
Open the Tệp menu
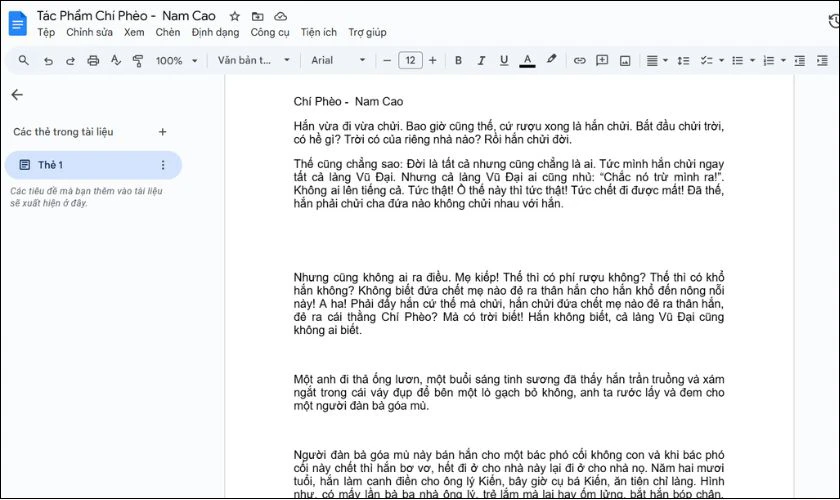click(46, 32)
